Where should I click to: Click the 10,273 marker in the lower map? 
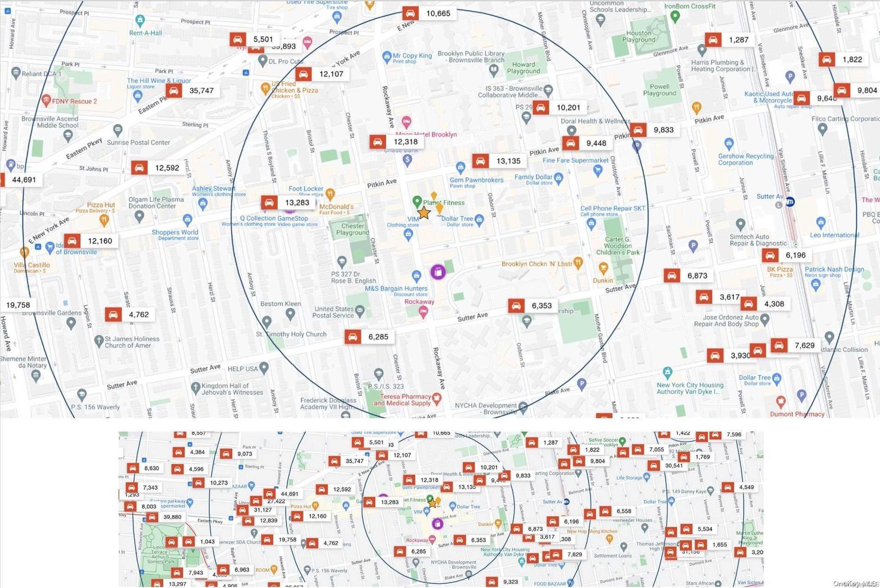(213, 483)
